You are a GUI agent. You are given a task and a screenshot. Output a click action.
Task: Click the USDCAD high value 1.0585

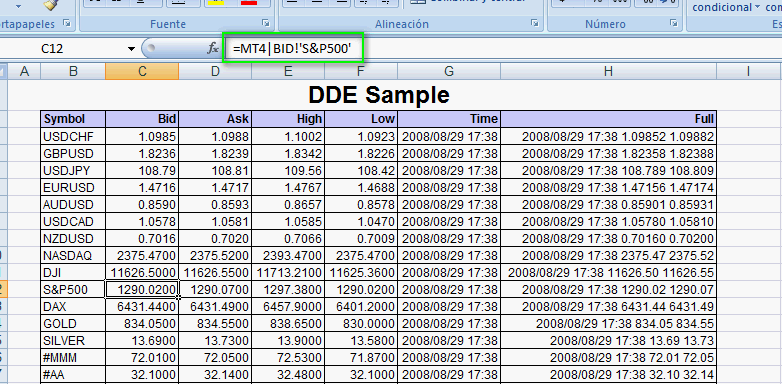tap(288, 221)
